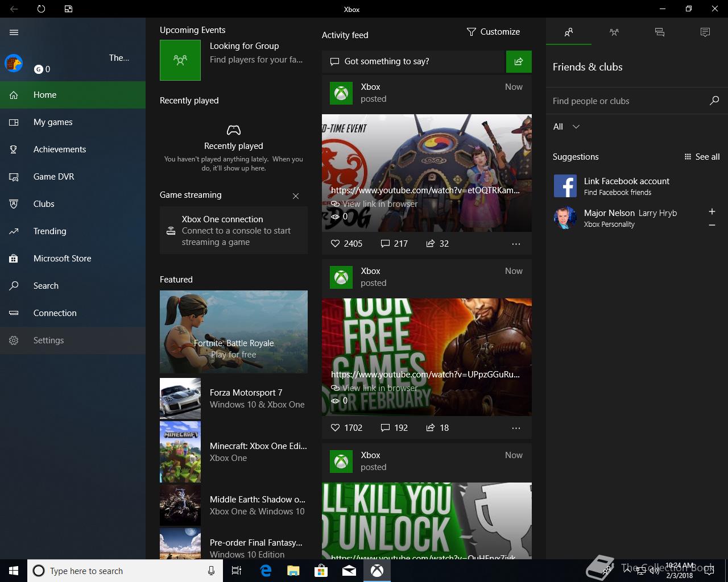728x582 pixels.
Task: Open Task View on taskbar
Action: tap(237, 571)
